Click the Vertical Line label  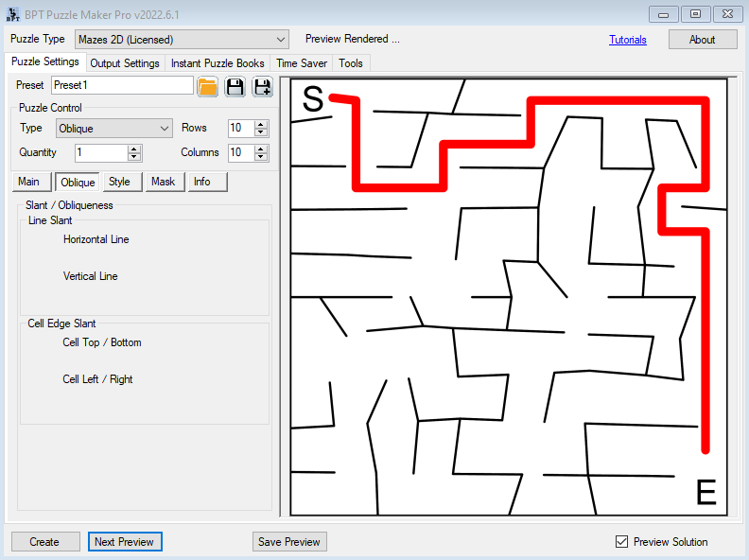coord(90,276)
